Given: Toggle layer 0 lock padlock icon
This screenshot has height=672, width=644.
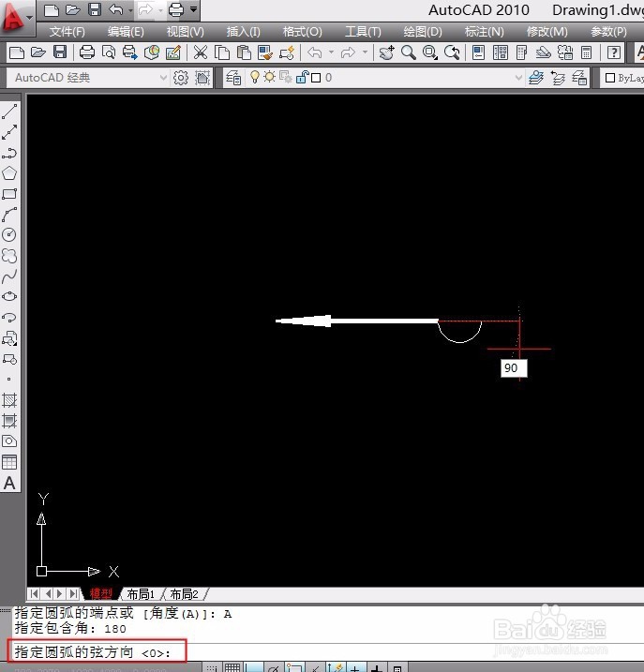Looking at the screenshot, I should tap(302, 77).
